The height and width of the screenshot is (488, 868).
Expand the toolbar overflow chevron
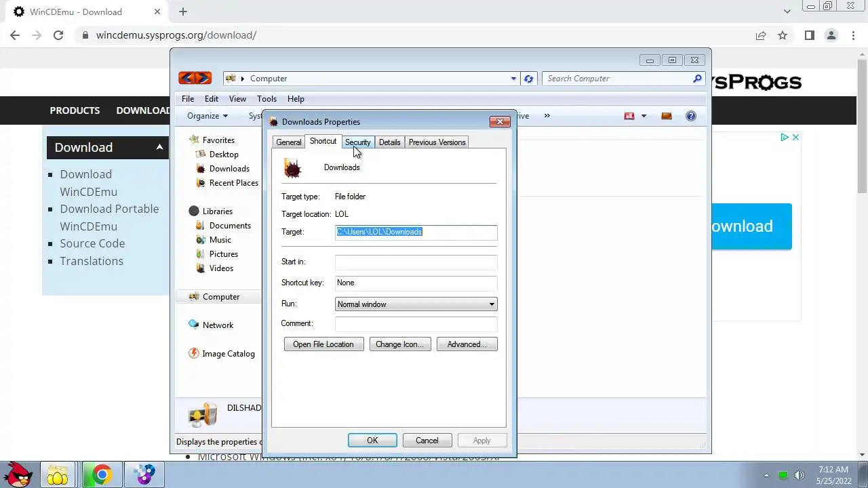[547, 116]
